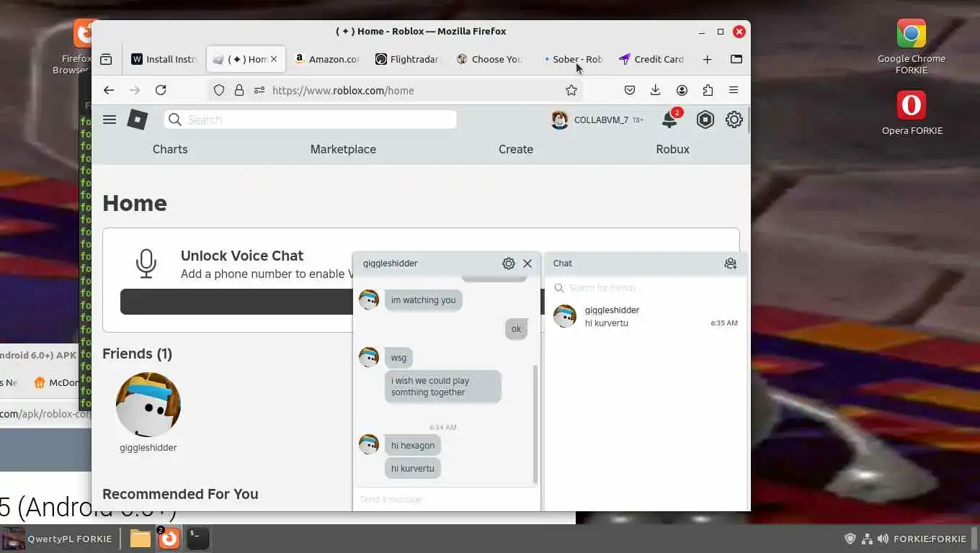Open the Roblox settings gear in header
The image size is (980, 553).
[x=734, y=120]
